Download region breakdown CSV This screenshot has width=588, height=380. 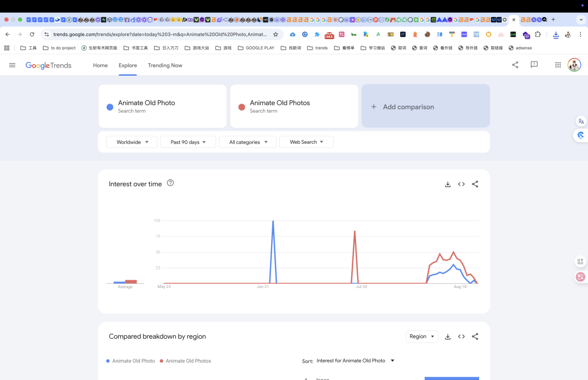coord(448,336)
